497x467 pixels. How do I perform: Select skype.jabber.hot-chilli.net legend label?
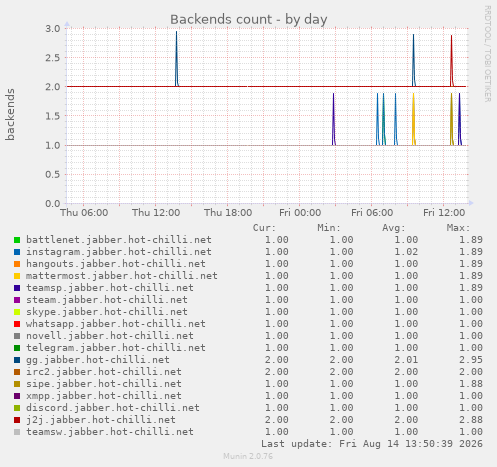point(107,312)
